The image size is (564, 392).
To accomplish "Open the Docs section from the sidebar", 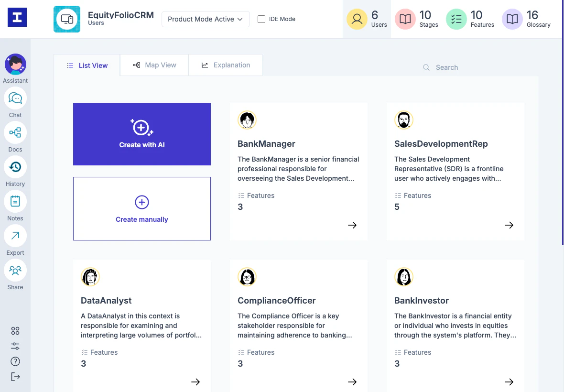I will (x=15, y=132).
